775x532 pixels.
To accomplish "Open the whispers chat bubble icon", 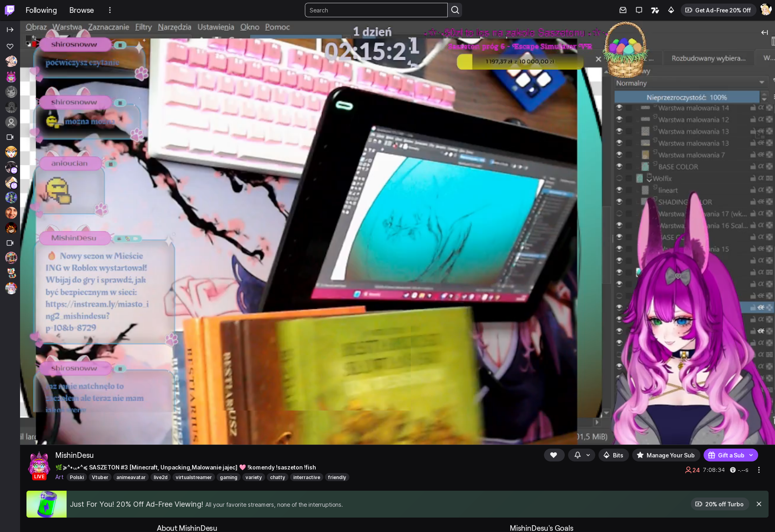I will pos(639,10).
